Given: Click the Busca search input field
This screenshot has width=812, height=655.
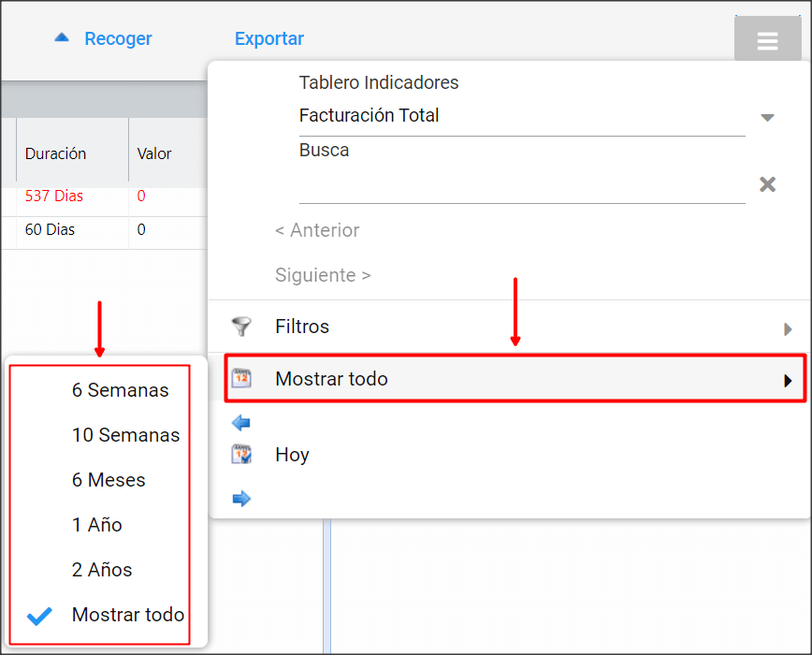Looking at the screenshot, I should 522,185.
